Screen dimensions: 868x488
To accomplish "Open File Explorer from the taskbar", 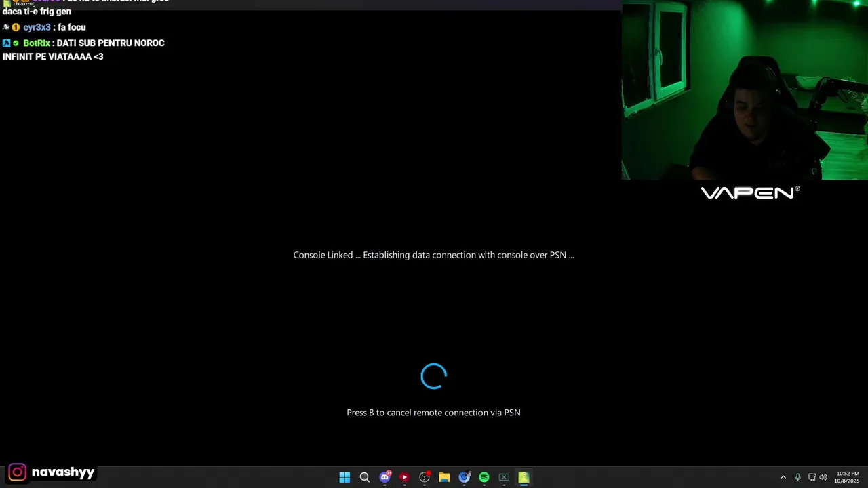I will pyautogui.click(x=444, y=477).
